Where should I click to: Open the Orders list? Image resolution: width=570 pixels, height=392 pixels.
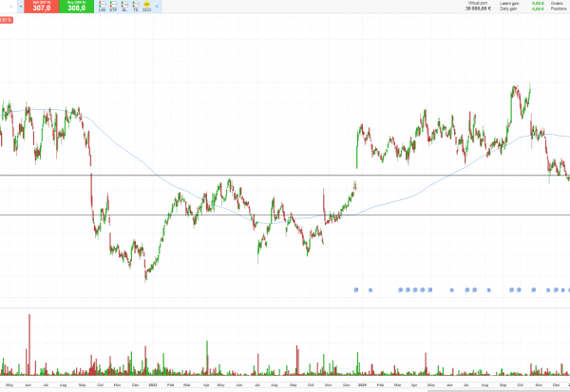(557, 4)
